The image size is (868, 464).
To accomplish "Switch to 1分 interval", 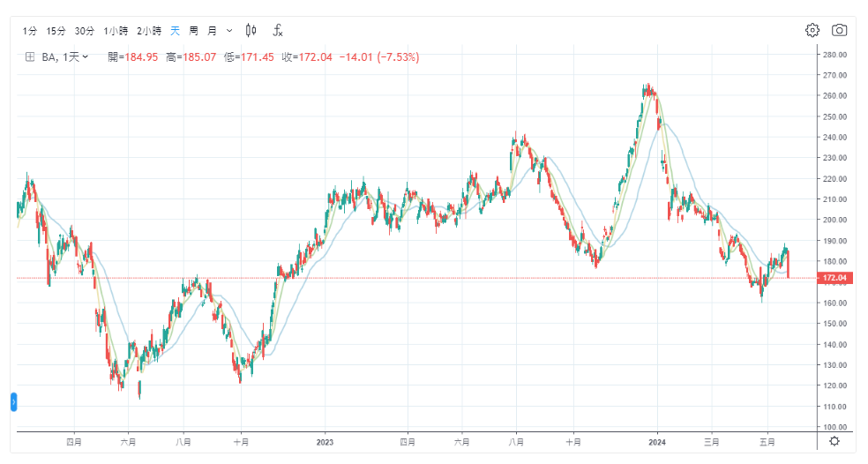I will (x=30, y=31).
